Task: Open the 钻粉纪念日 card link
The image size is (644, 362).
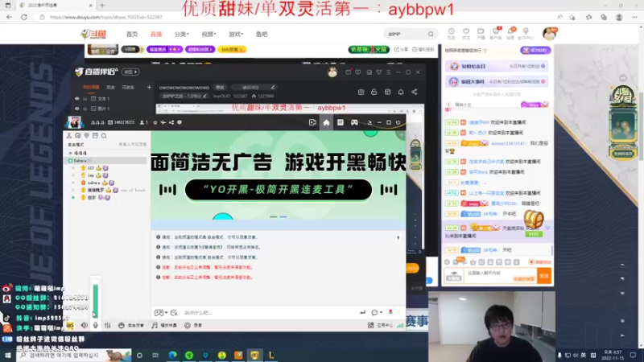Action: click(496, 66)
